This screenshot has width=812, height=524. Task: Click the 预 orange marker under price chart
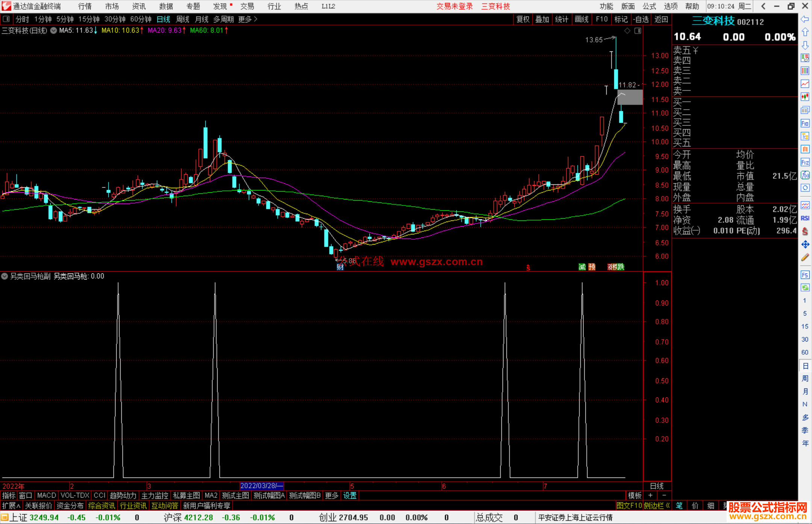pos(592,267)
